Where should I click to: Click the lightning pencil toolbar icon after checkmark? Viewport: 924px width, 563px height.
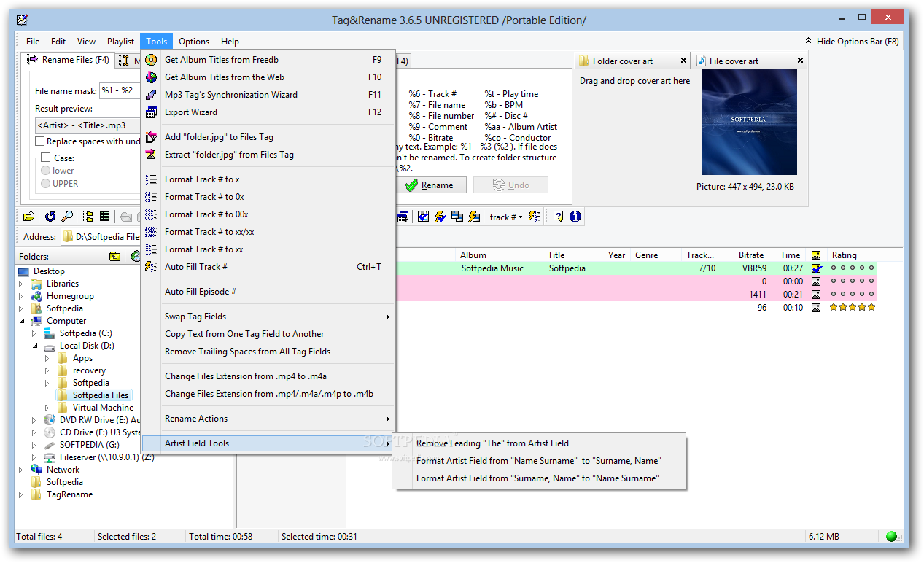pyautogui.click(x=440, y=217)
